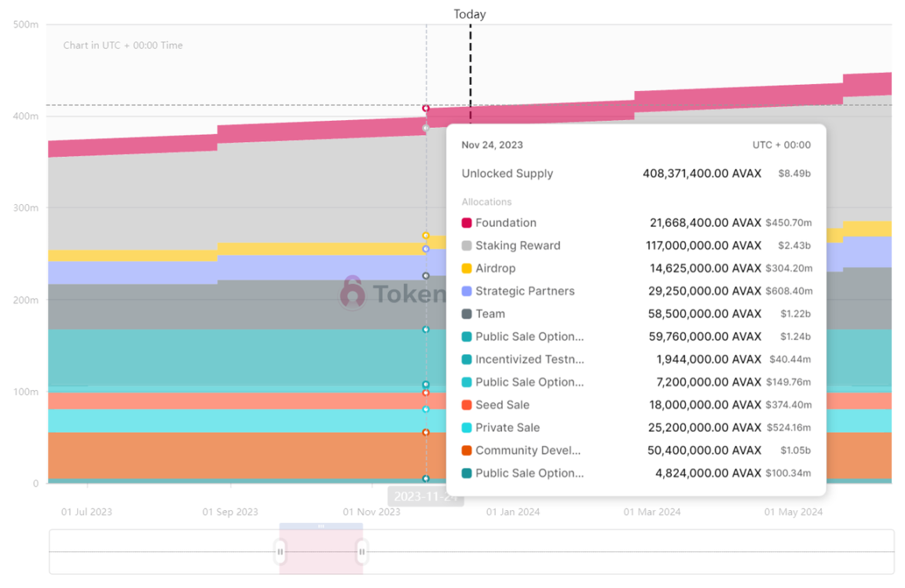Click the top grip of range selector

321,526
